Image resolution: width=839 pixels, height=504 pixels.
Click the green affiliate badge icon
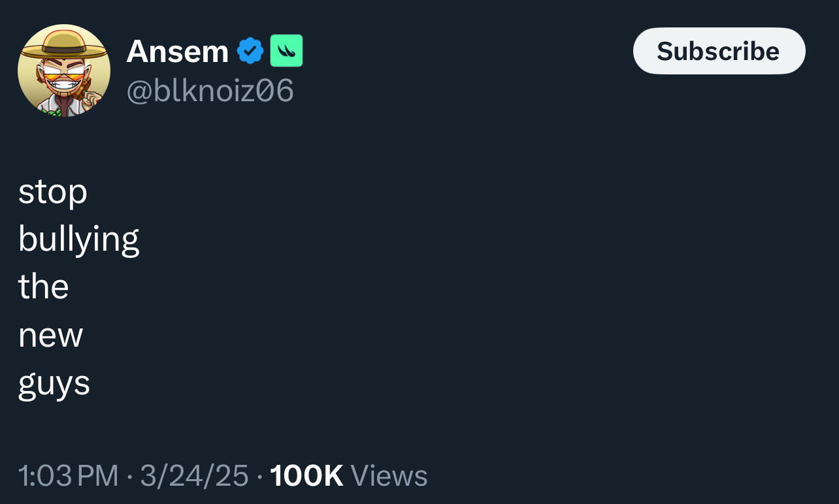click(x=286, y=51)
